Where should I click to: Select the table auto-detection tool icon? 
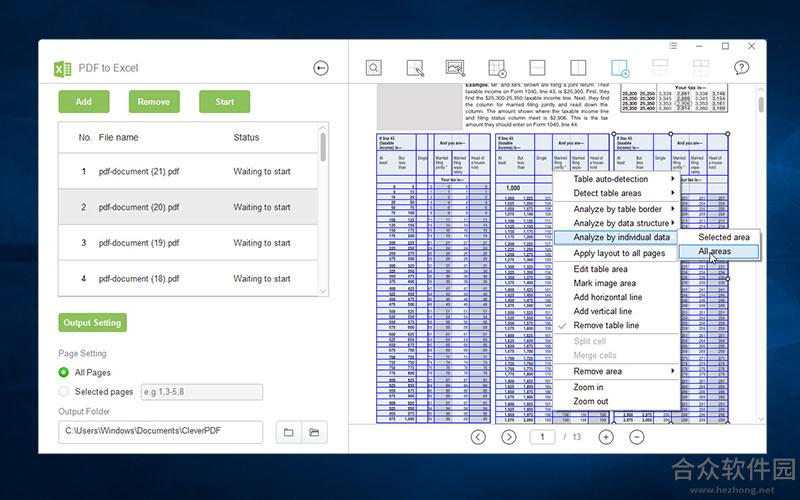(496, 68)
